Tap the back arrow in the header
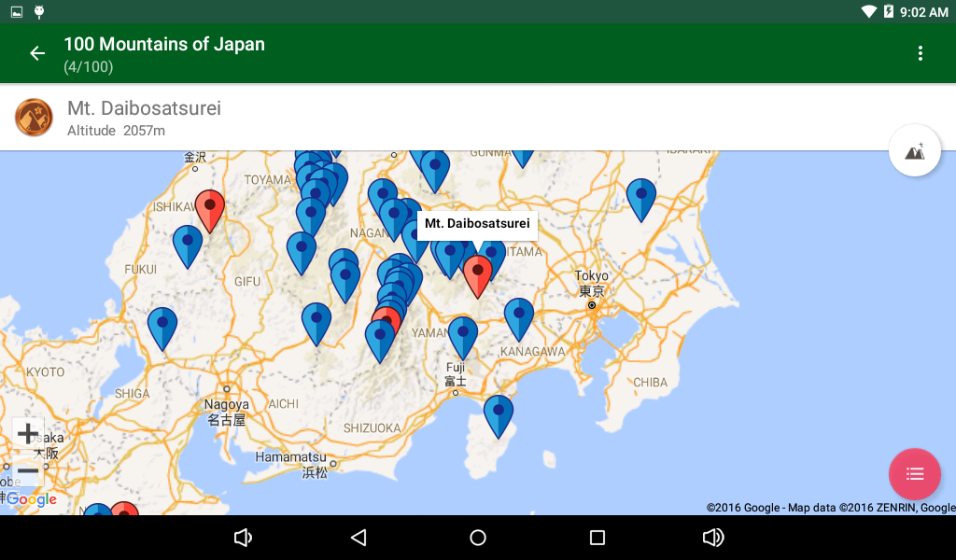The image size is (956, 560). pyautogui.click(x=37, y=53)
